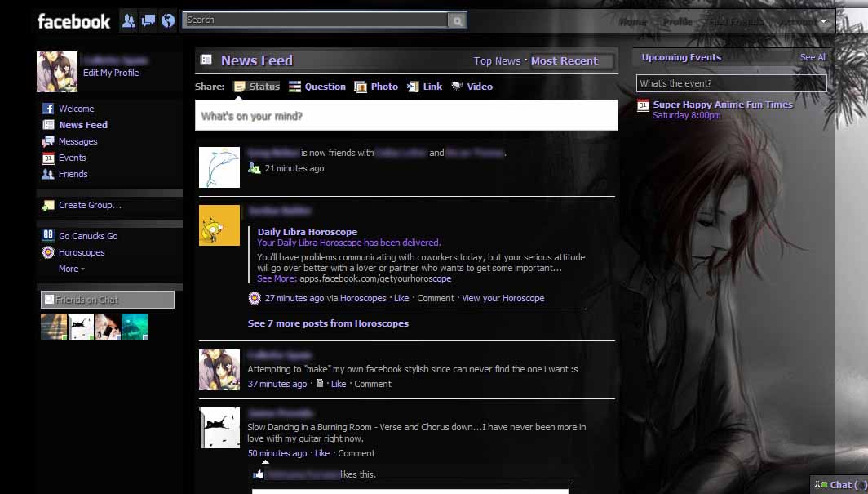Click the Create Group icon
The image size is (868, 494).
point(48,206)
